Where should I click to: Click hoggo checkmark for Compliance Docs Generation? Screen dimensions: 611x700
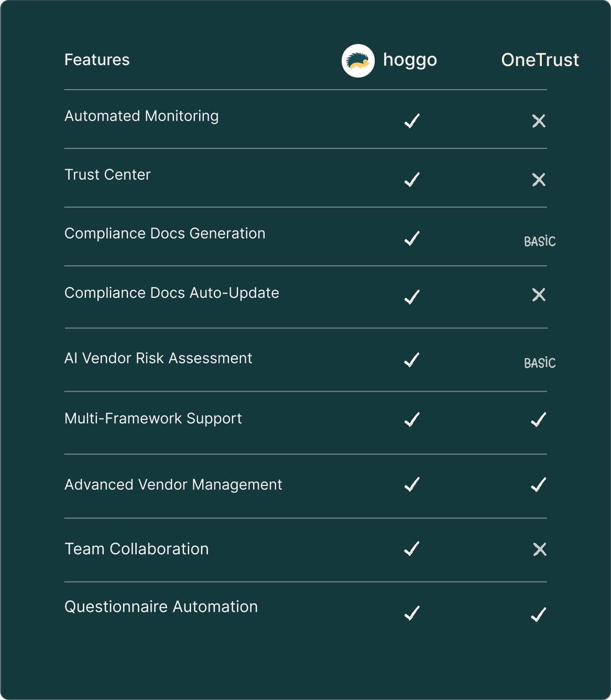(412, 239)
